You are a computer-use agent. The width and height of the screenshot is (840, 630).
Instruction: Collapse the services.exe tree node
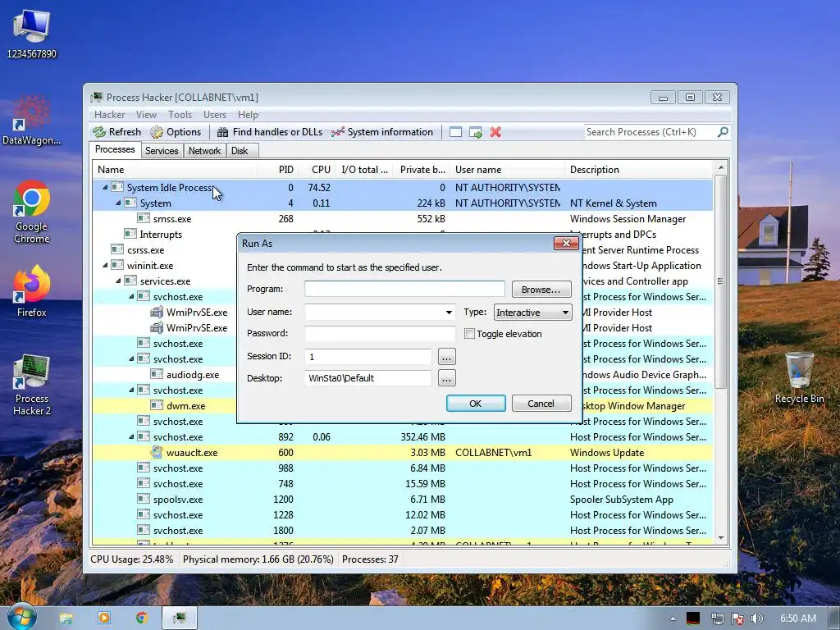pos(118,281)
